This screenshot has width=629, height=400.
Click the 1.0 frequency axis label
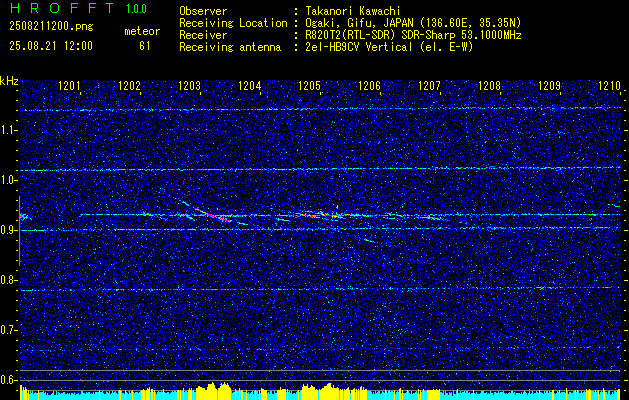[8, 180]
